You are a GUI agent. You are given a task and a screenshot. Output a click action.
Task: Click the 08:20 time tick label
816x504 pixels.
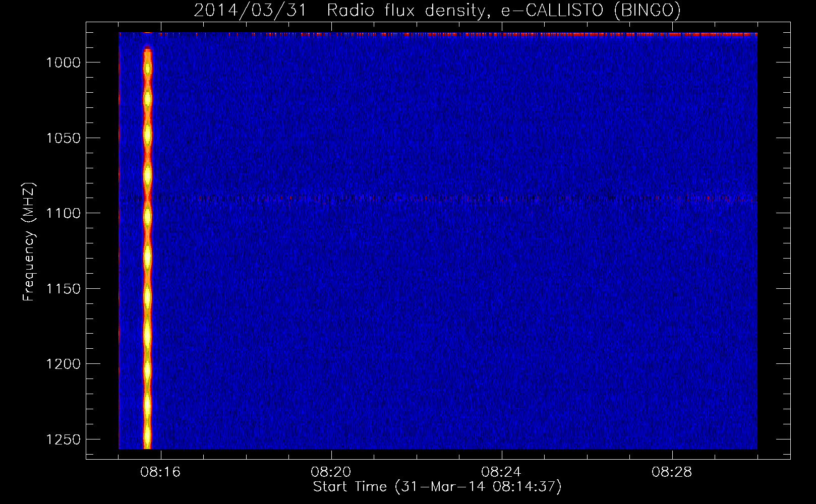(x=331, y=472)
